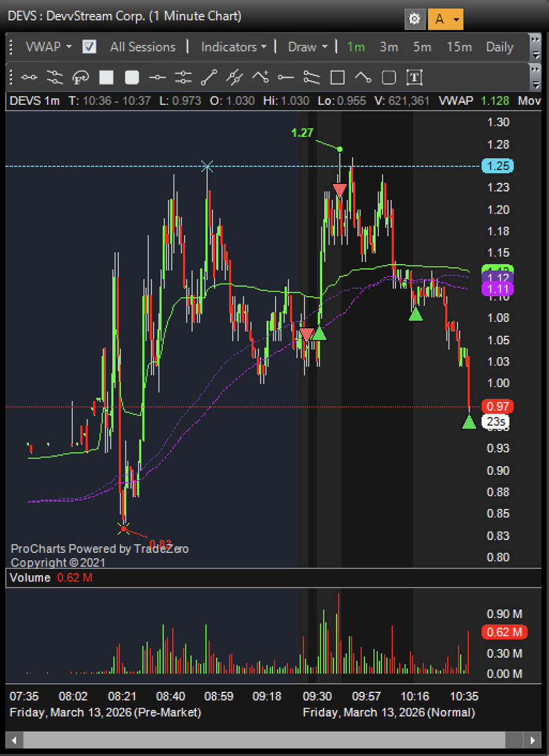Click the red sell arrow near 1.23
This screenshot has height=756, width=549.
point(340,191)
